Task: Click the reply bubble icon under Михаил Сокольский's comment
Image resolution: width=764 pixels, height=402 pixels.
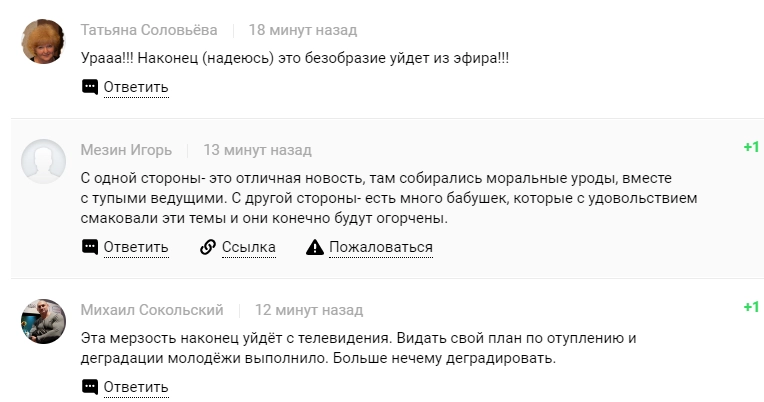Action: coord(90,387)
